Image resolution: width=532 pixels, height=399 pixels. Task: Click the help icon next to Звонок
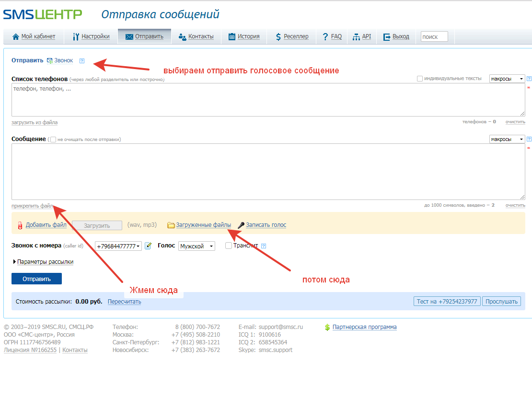pos(82,61)
